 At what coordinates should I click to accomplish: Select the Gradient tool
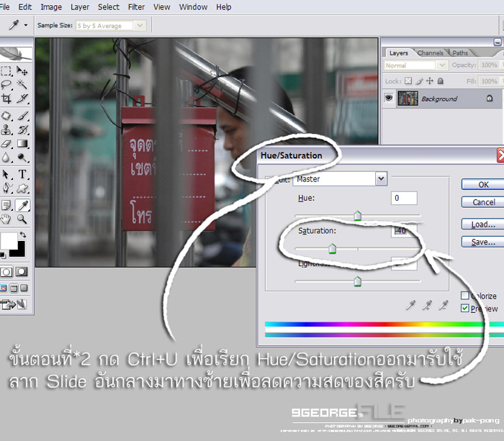pos(22,144)
